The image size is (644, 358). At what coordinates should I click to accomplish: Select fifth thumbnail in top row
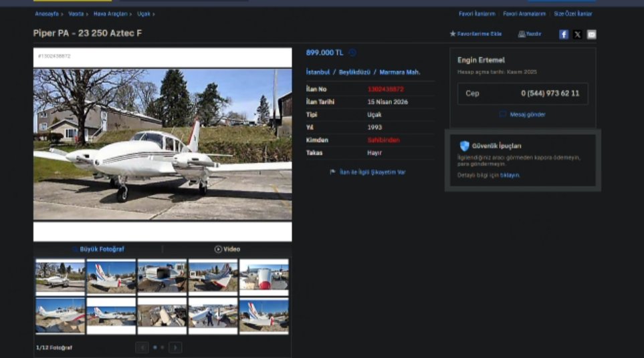click(264, 277)
